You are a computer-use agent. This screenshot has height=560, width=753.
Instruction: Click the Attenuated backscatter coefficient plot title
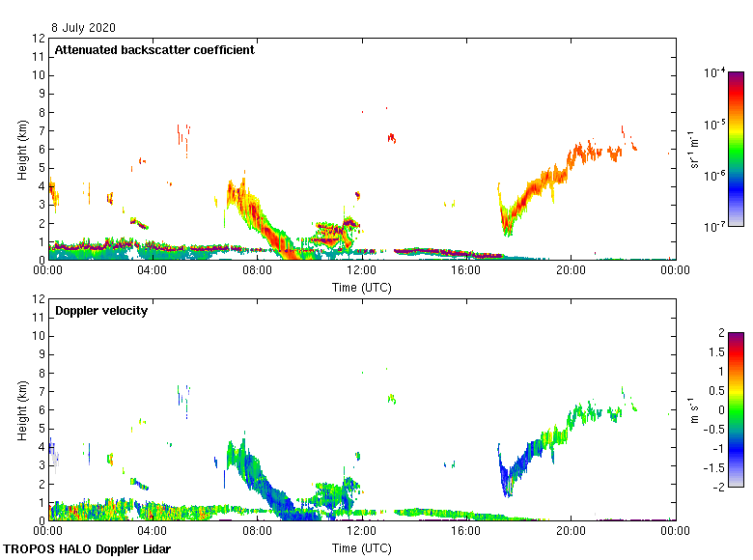click(154, 50)
